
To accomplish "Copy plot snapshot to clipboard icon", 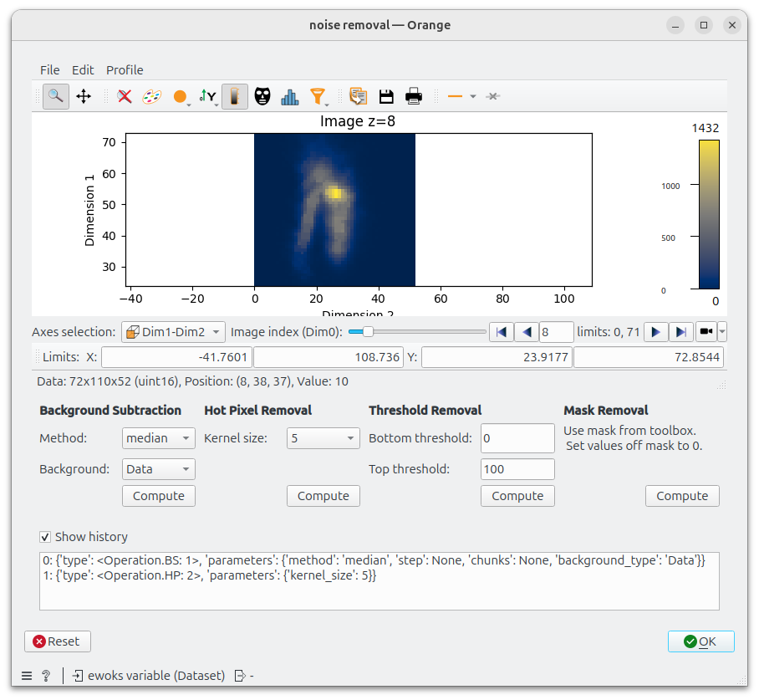I will click(x=359, y=96).
